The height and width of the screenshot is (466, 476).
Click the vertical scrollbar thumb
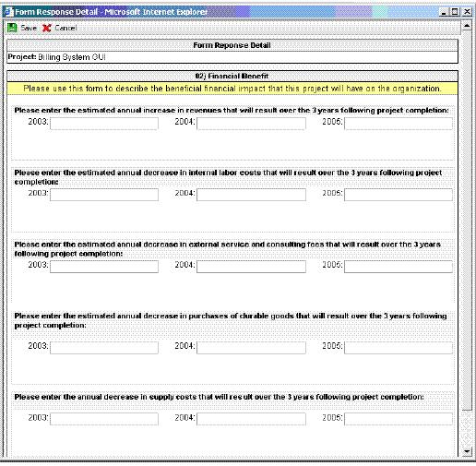[x=467, y=221]
